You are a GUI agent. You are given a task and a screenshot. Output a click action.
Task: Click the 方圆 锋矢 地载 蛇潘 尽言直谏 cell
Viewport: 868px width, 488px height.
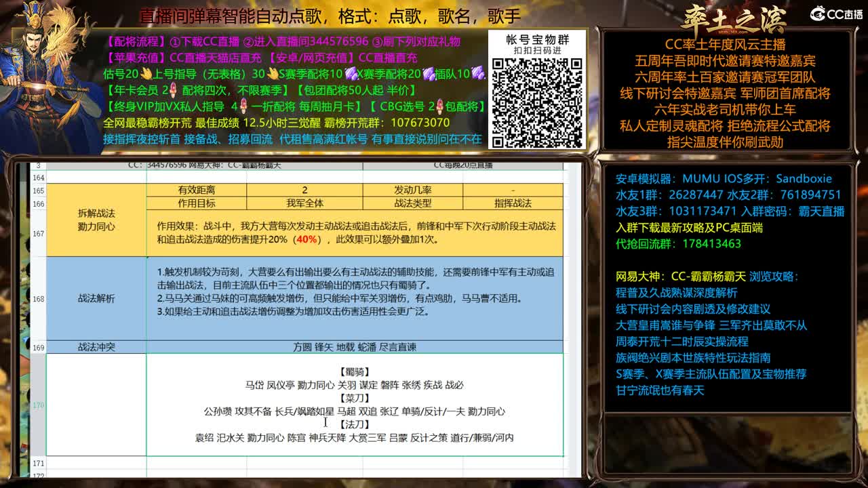(355, 347)
